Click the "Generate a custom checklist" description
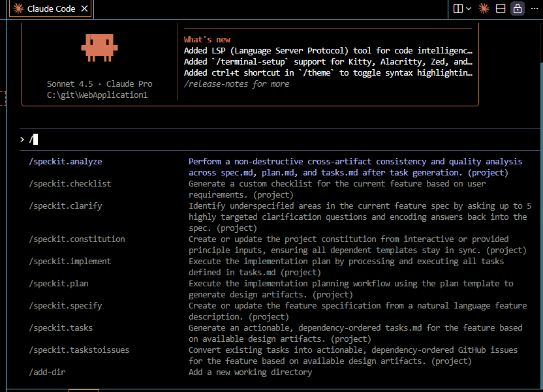The width and height of the screenshot is (543, 392). coord(337,189)
